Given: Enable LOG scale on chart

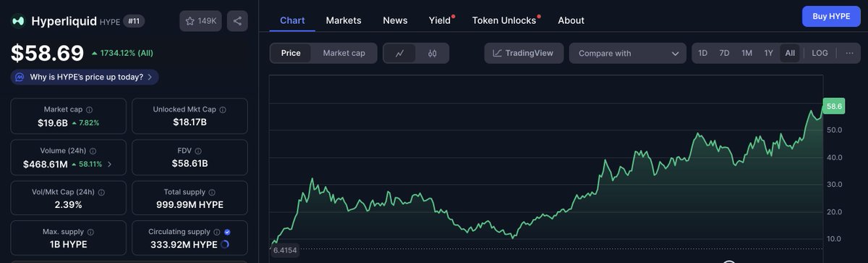Looking at the screenshot, I should click(x=820, y=53).
